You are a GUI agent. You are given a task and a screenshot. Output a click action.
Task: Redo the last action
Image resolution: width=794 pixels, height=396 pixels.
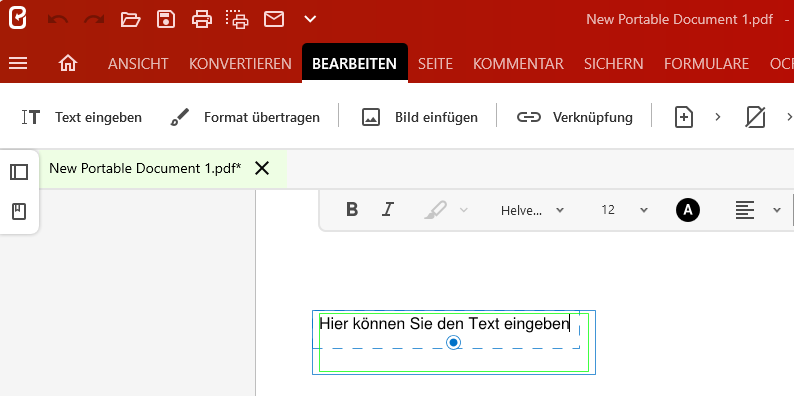point(94,19)
